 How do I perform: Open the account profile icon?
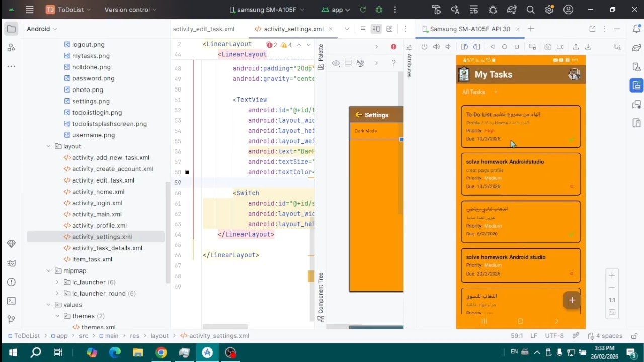click(569, 10)
